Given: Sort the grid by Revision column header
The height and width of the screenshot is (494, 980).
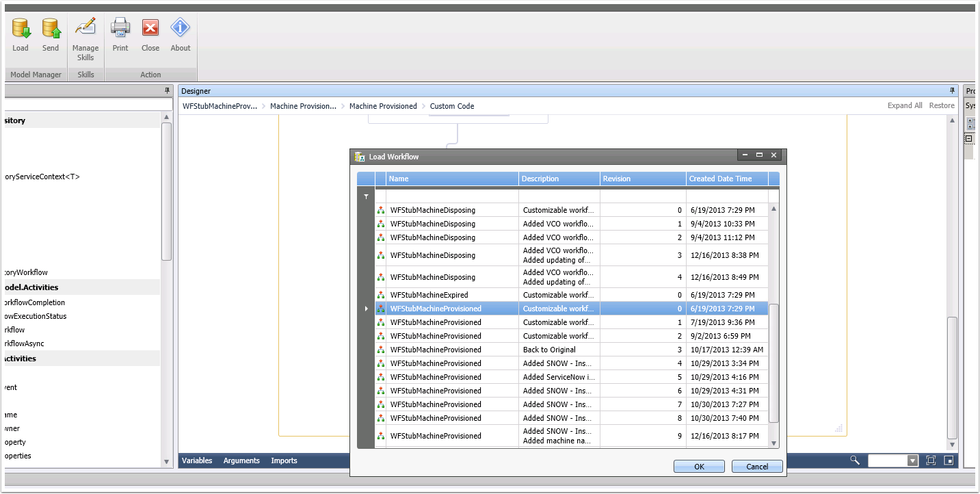Looking at the screenshot, I should click(x=643, y=179).
